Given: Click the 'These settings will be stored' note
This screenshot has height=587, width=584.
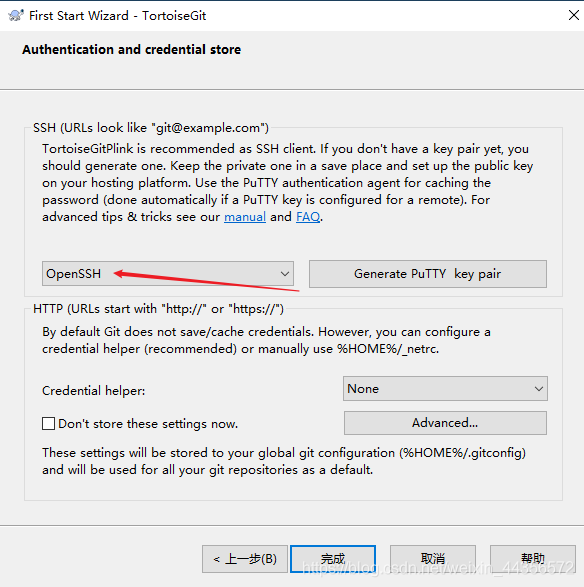Looking at the screenshot, I should pyautogui.click(x=284, y=461).
